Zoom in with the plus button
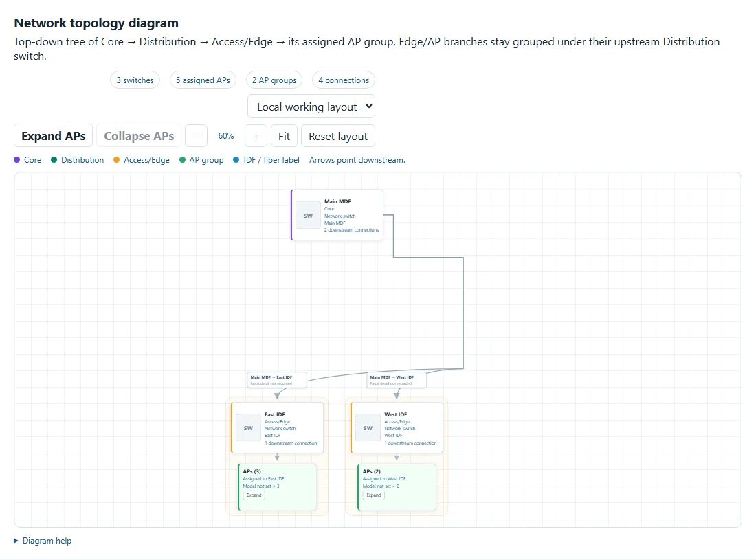This screenshot has height=560, width=756. click(256, 136)
